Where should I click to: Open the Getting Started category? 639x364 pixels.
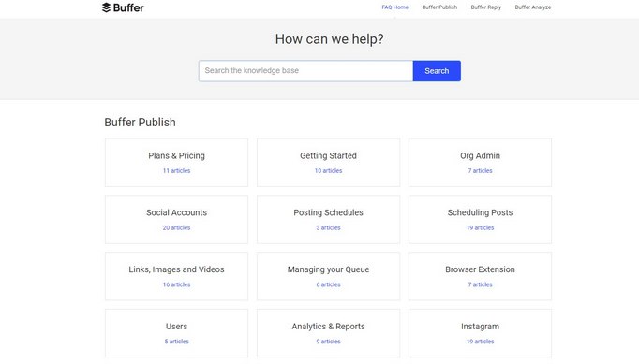click(328, 163)
